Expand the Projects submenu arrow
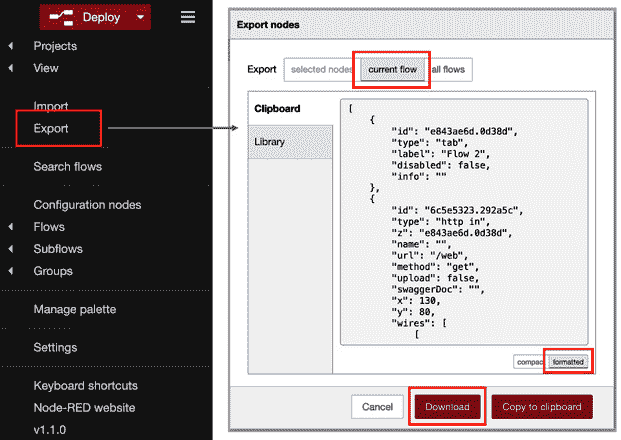This screenshot has width=621, height=440. point(11,46)
